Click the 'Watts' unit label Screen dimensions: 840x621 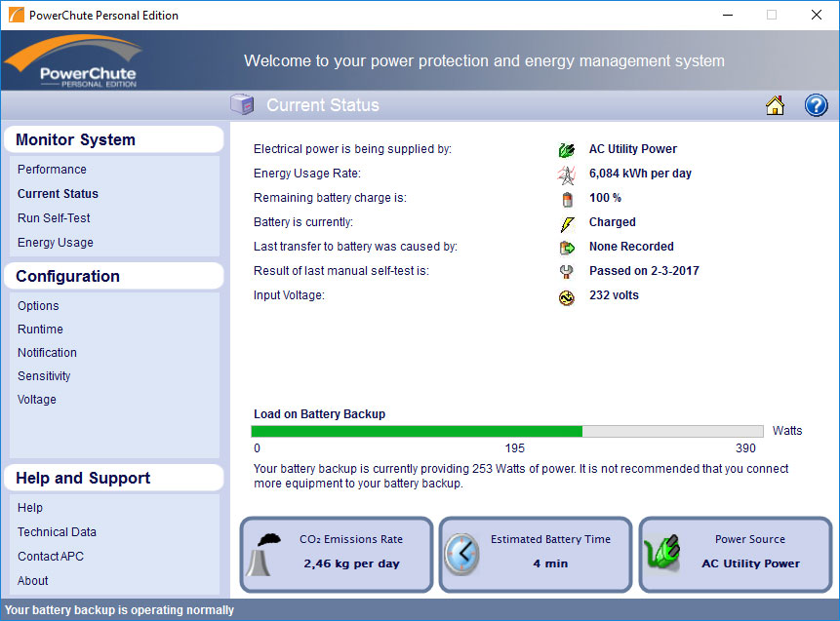coord(787,431)
